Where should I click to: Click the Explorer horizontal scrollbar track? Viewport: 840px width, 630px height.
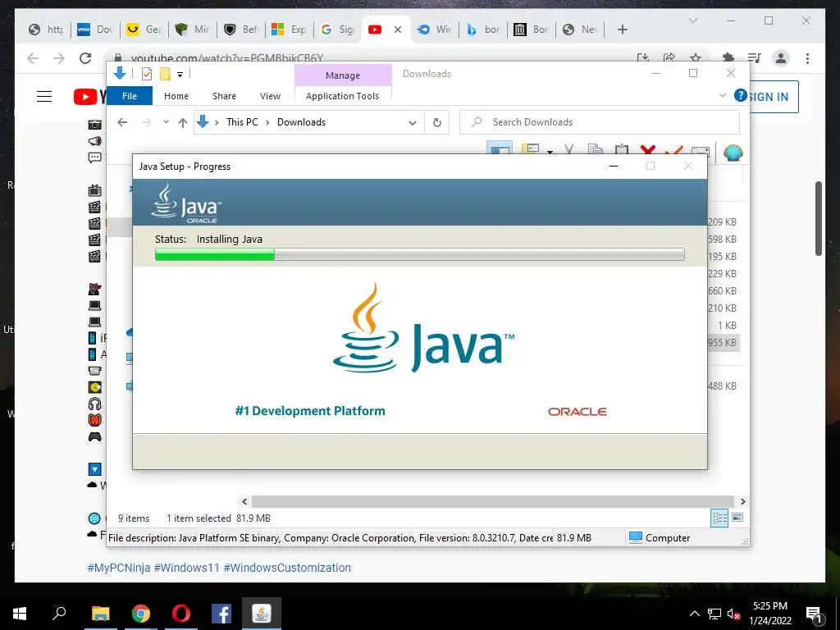492,501
